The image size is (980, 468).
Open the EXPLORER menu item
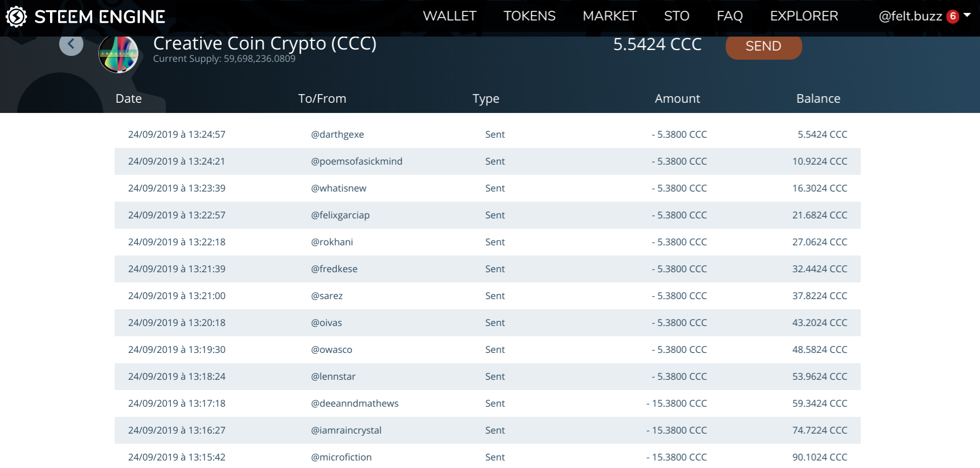point(804,16)
